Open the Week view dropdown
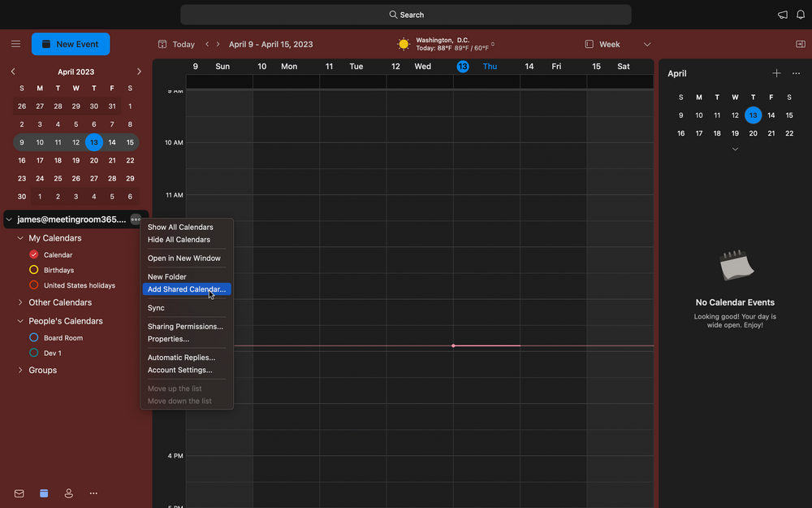Image resolution: width=812 pixels, height=508 pixels. click(x=647, y=44)
